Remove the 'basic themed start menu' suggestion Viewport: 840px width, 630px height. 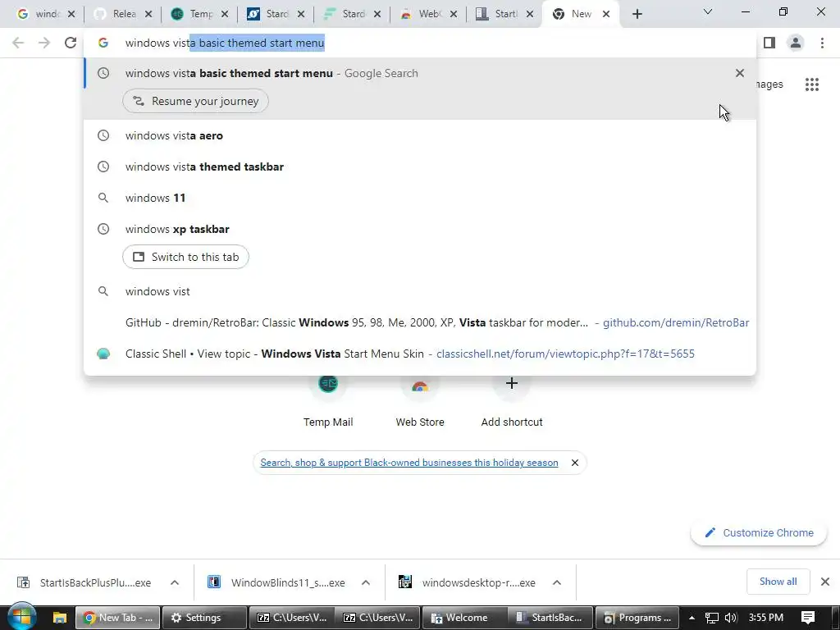coord(739,73)
